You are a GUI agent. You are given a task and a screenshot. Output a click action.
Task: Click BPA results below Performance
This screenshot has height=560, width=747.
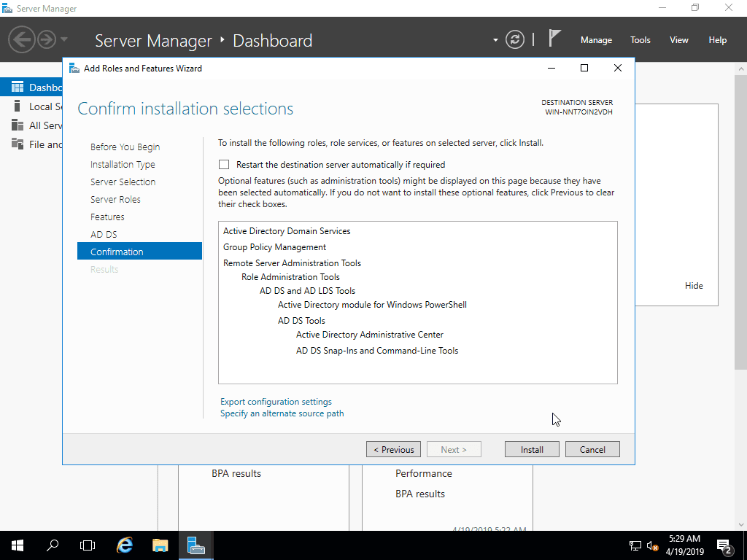coord(420,494)
